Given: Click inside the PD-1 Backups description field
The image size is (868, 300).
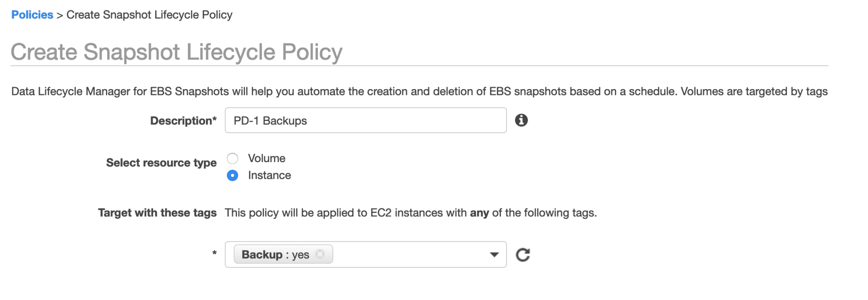Looking at the screenshot, I should tap(364, 121).
